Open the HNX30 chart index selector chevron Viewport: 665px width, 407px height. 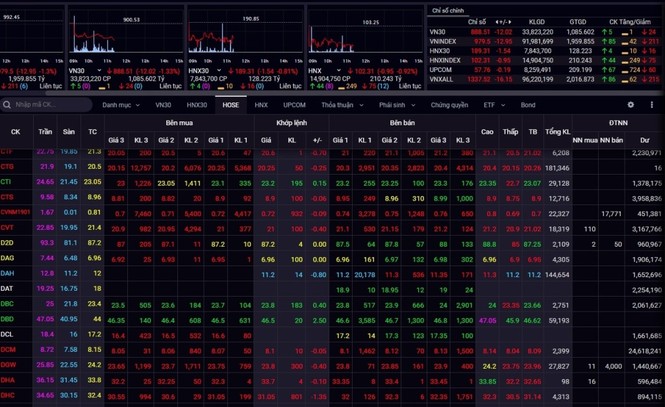(x=219, y=70)
